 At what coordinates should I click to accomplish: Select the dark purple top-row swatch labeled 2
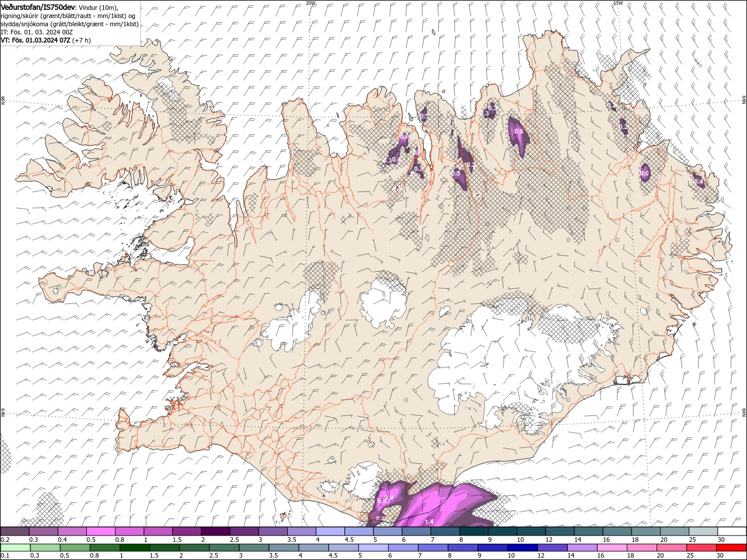(x=215, y=531)
